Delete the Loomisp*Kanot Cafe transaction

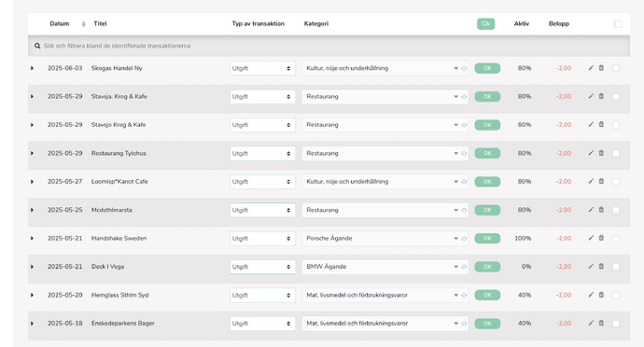click(601, 181)
